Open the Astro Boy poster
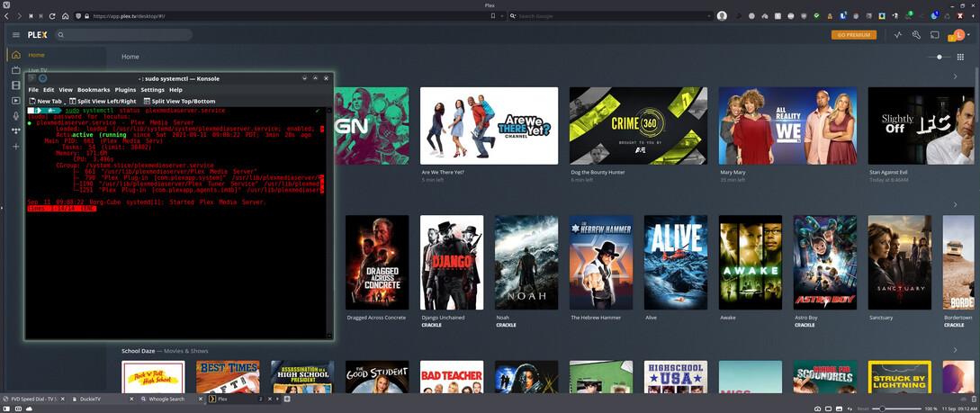Screen dimensions: 980x413 pyautogui.click(x=825, y=263)
